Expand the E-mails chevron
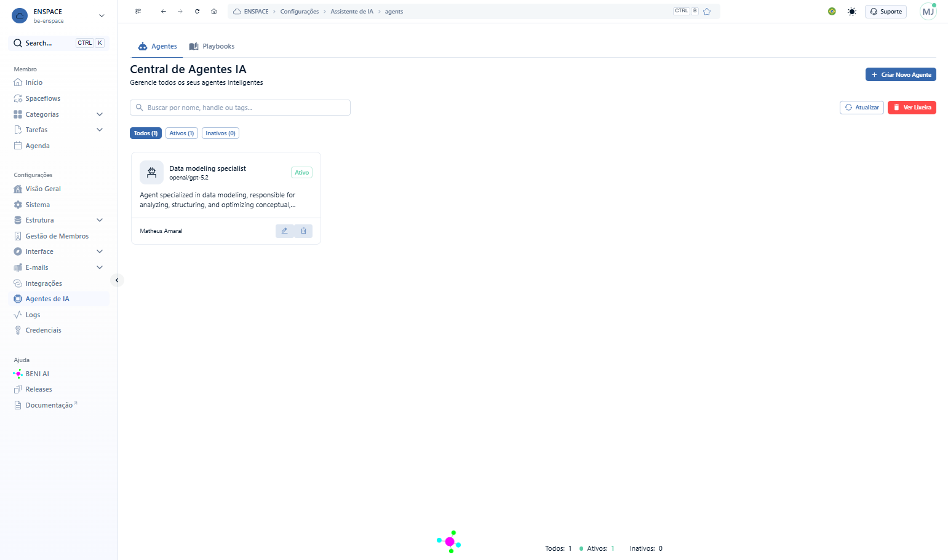 click(100, 267)
